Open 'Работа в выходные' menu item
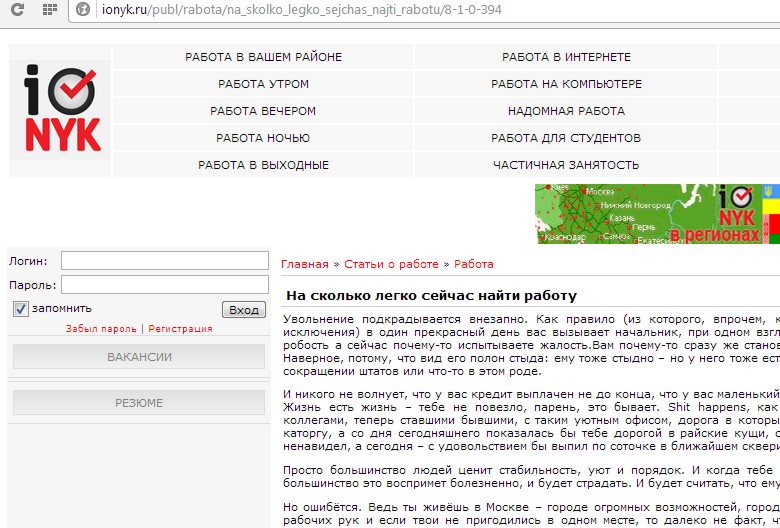This screenshot has height=528, width=780. click(x=263, y=165)
